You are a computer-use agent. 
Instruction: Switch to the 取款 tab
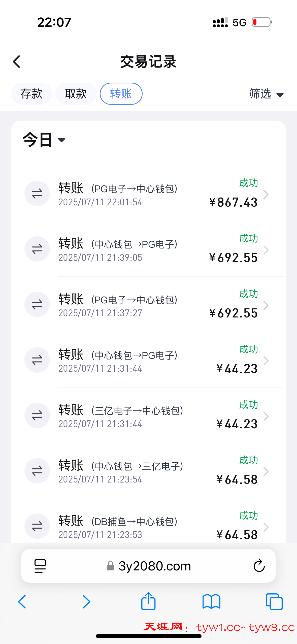click(76, 94)
